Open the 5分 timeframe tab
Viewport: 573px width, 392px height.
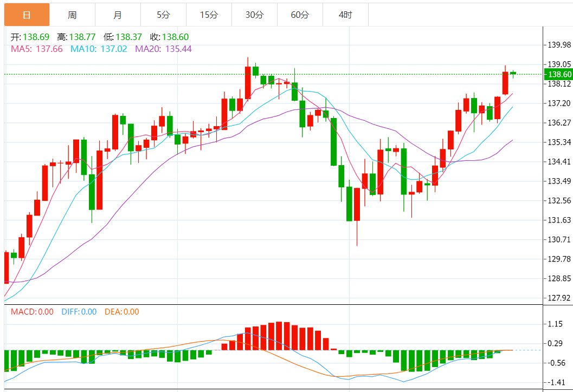pyautogui.click(x=163, y=15)
